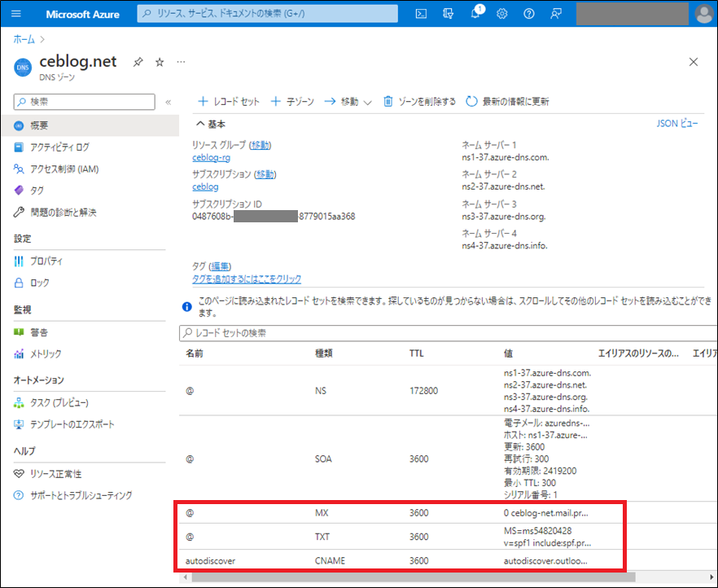Click the 値 column header
The height and width of the screenshot is (588, 718).
tap(508, 353)
